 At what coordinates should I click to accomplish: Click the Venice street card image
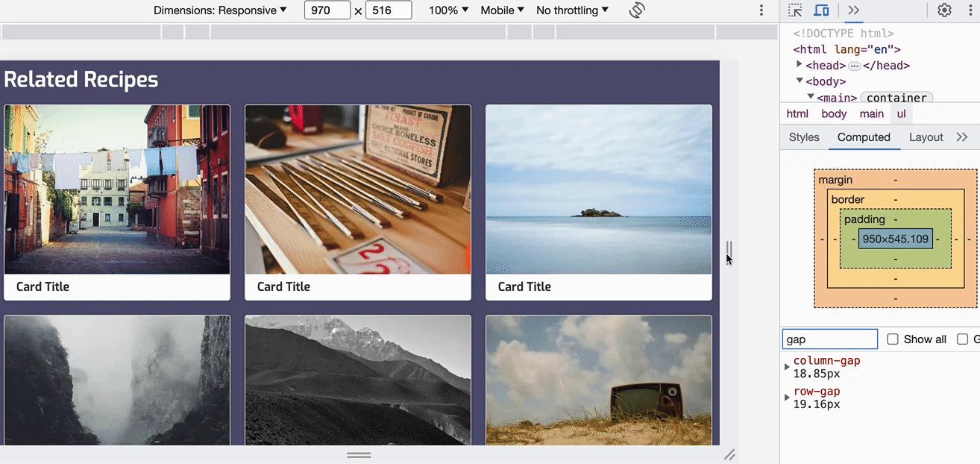117,189
